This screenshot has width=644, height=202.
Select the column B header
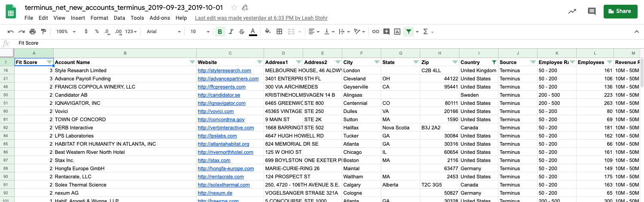(x=125, y=53)
